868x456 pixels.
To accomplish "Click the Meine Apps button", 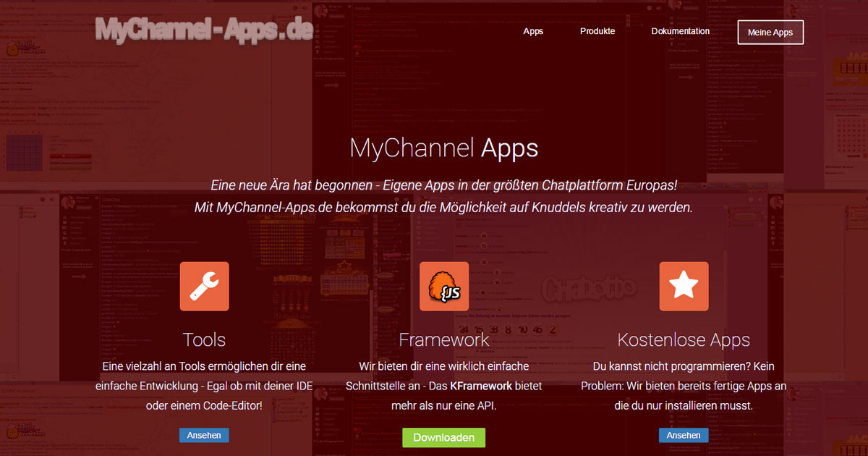I will point(770,33).
